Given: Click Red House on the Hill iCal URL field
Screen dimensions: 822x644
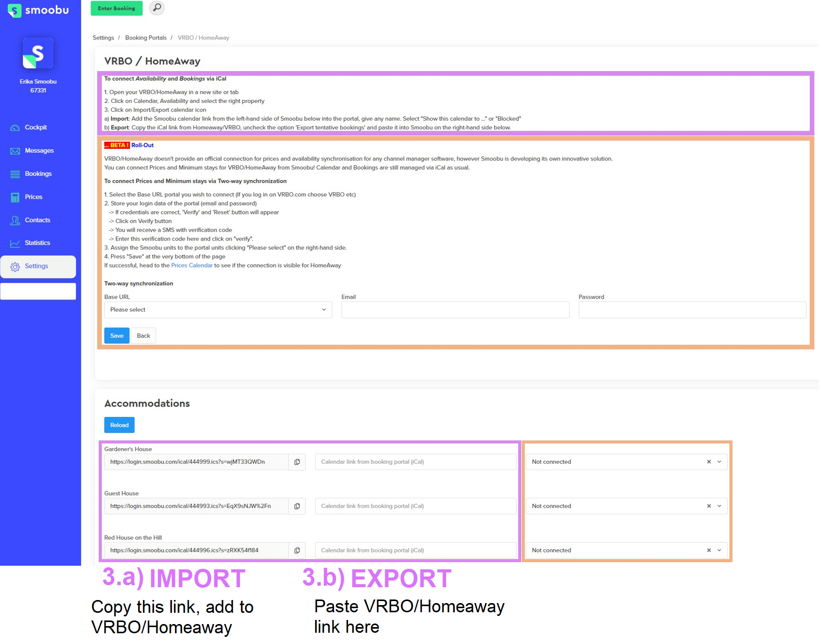Looking at the screenshot, I should [196, 551].
